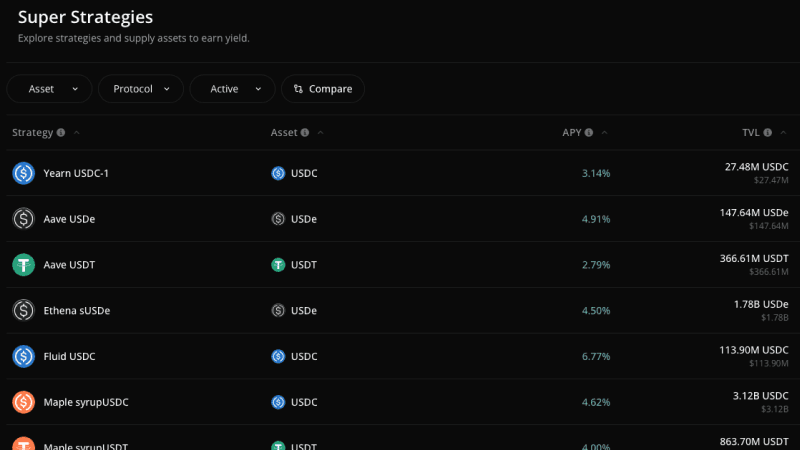Click the 2.79% APY value
Viewport: 800px width, 450px height.
click(x=596, y=265)
